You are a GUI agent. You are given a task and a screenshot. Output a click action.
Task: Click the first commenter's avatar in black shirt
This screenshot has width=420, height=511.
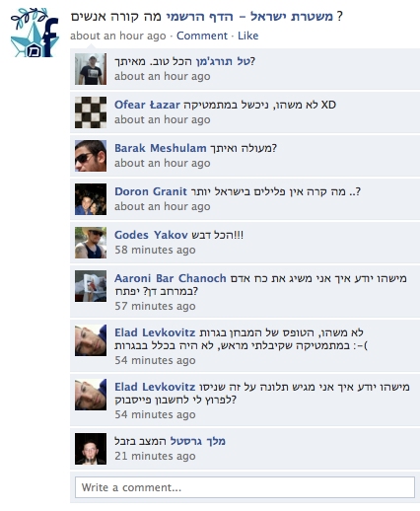coord(91,69)
